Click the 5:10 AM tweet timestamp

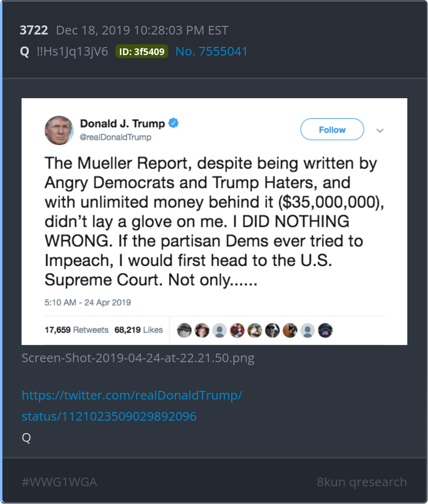point(88,302)
